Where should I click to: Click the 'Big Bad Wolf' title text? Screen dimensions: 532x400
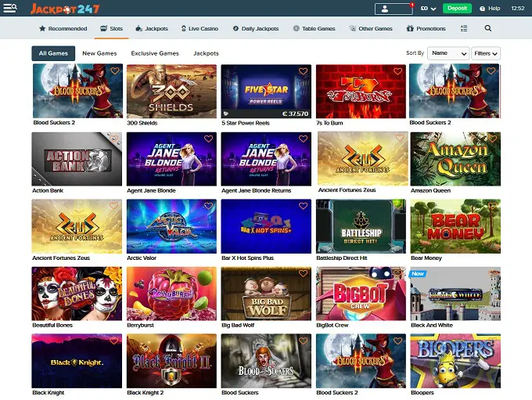coord(238,325)
